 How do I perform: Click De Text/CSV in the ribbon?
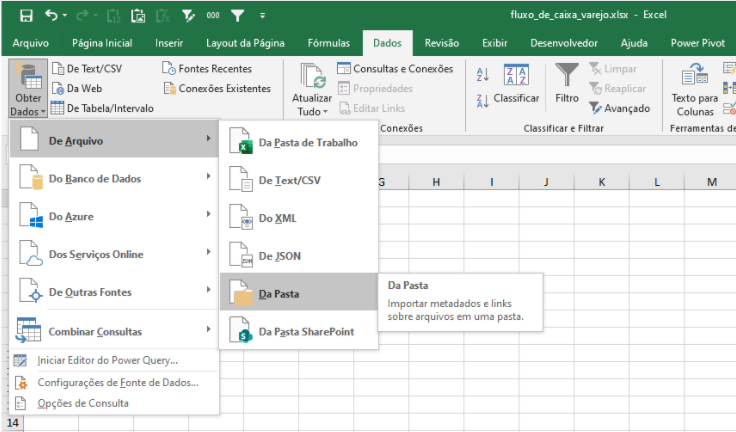[87, 69]
